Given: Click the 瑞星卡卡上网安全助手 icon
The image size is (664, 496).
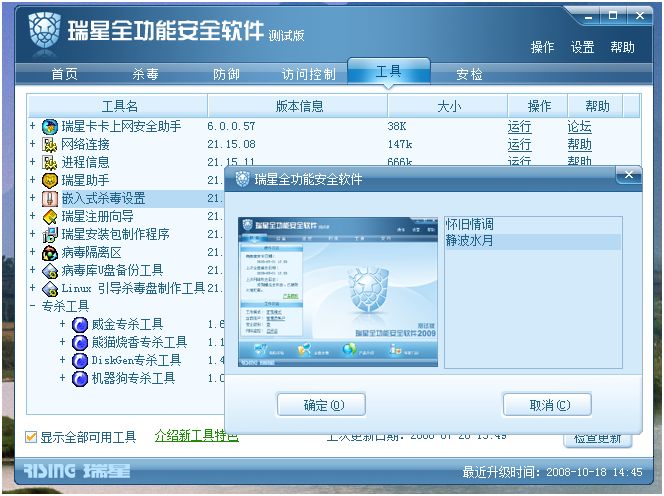Looking at the screenshot, I should point(50,127).
